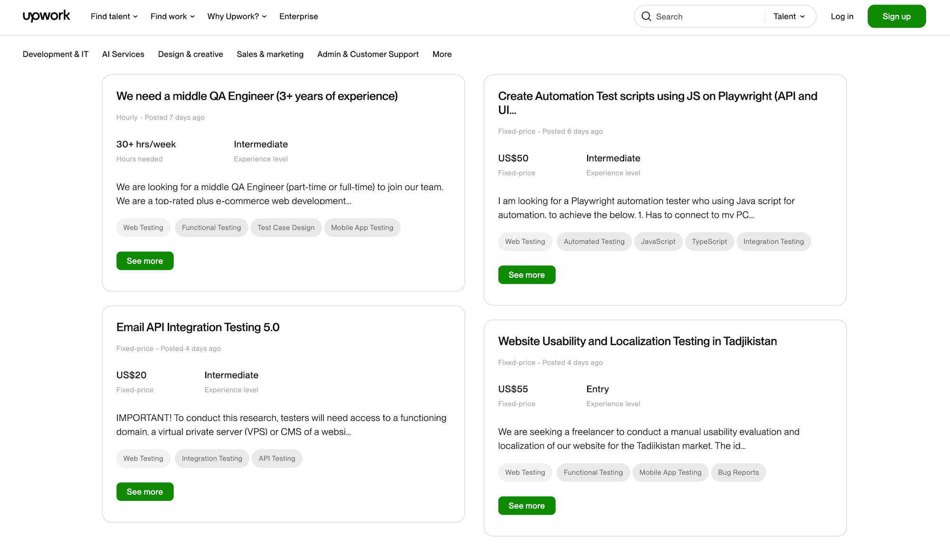
Task: Click the Upwork logo
Action: click(x=46, y=16)
